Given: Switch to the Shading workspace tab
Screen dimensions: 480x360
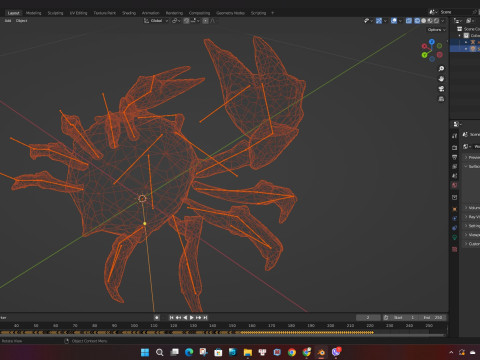Looking at the screenshot, I should (129, 13).
